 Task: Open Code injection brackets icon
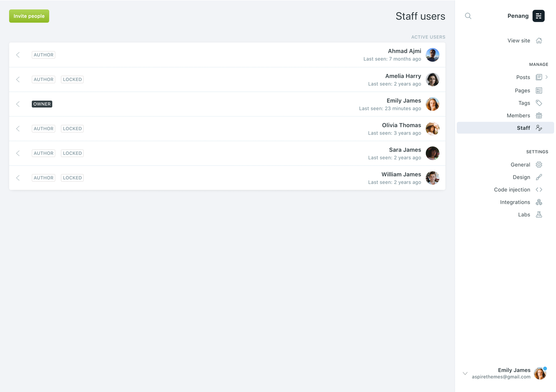(539, 190)
